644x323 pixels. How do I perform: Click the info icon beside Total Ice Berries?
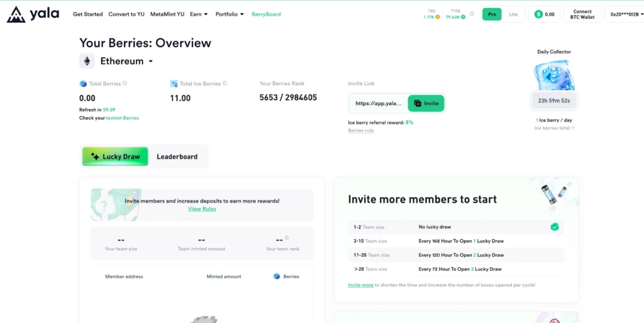click(225, 83)
